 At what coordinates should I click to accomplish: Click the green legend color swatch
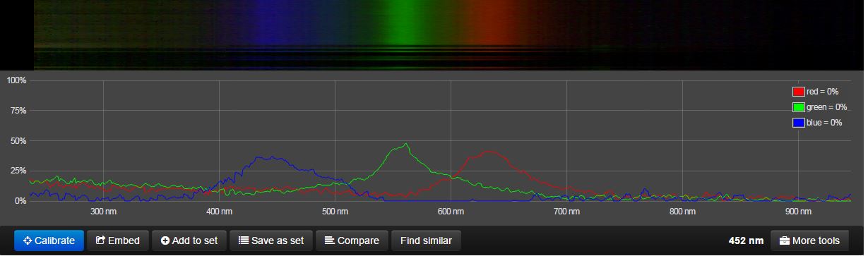[799, 107]
